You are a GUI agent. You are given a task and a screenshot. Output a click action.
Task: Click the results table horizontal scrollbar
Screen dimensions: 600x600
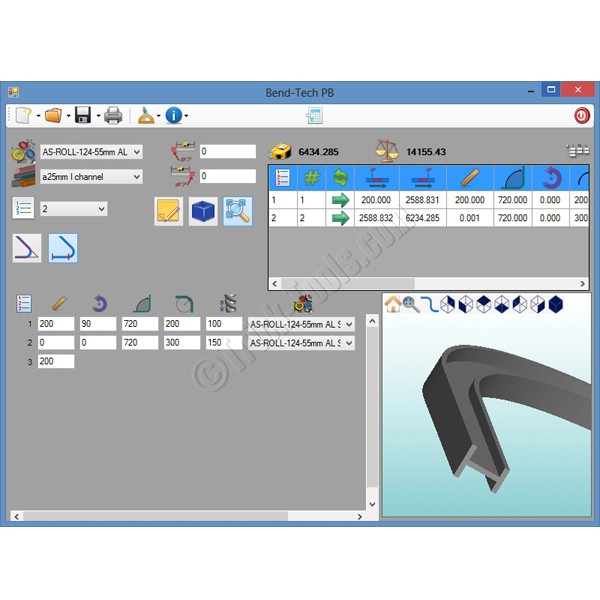point(428,284)
